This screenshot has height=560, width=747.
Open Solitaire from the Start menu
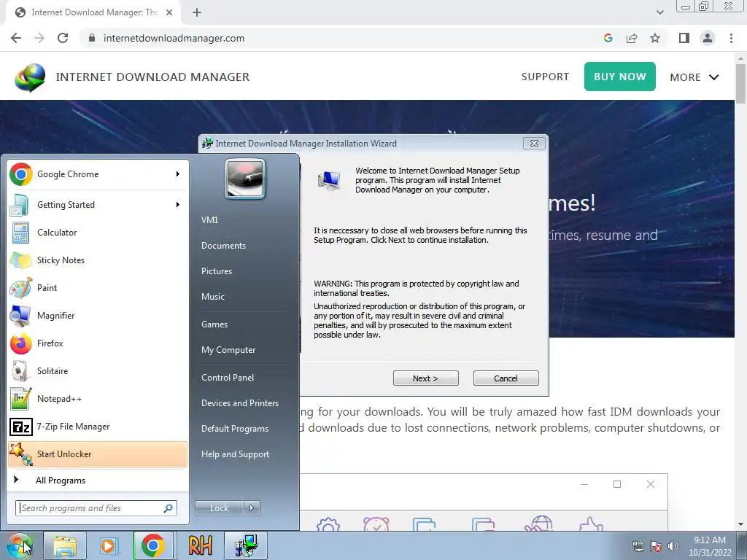click(98, 371)
